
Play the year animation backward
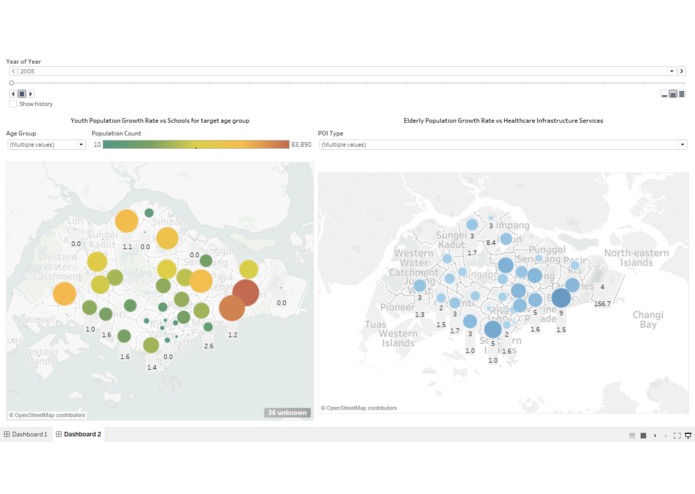point(13,94)
